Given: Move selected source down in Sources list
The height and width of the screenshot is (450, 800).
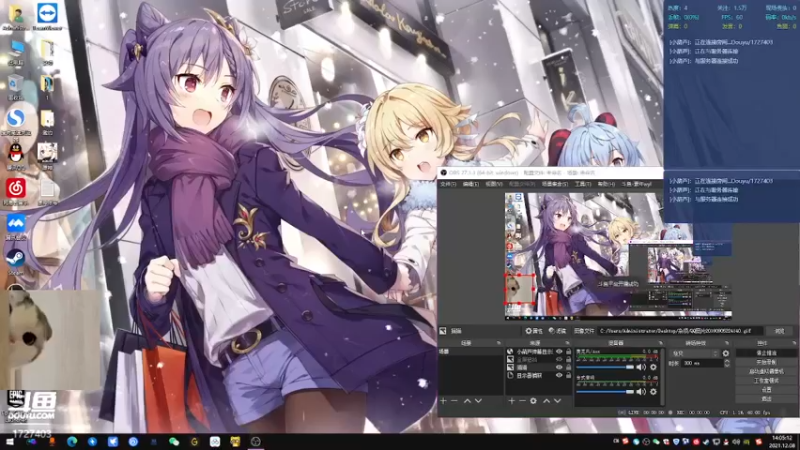Looking at the screenshot, I should click(x=558, y=401).
